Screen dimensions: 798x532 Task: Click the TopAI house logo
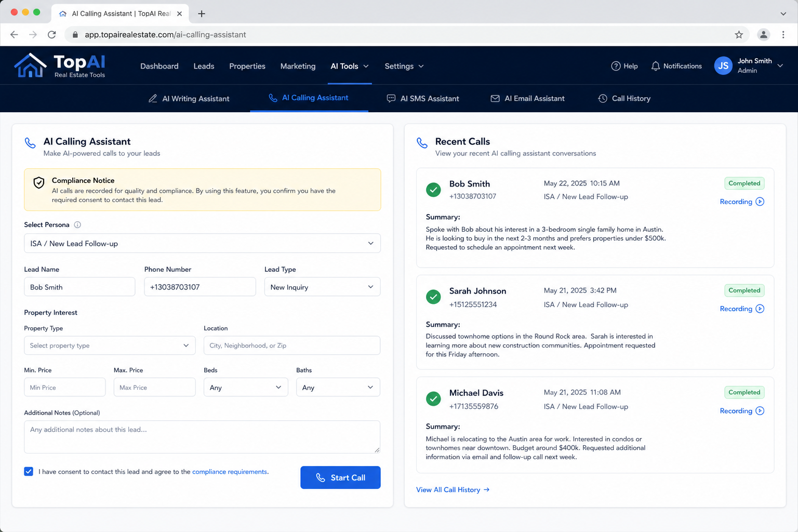(30, 65)
